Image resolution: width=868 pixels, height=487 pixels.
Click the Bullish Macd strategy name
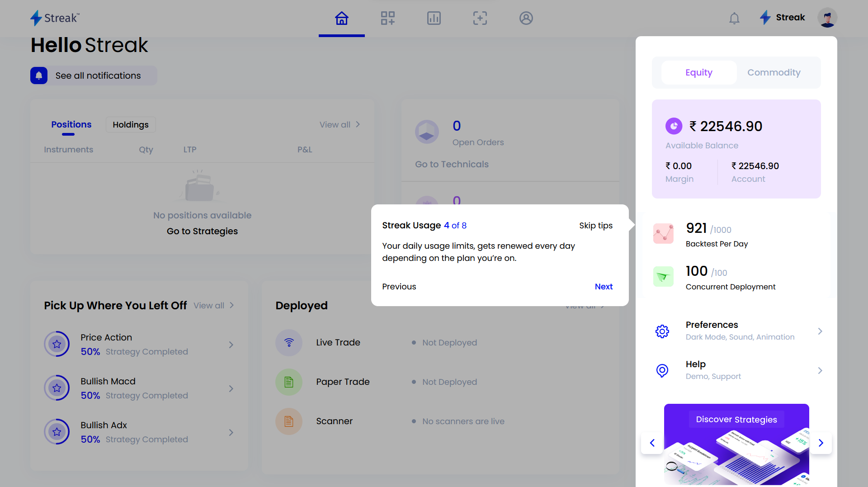point(108,381)
